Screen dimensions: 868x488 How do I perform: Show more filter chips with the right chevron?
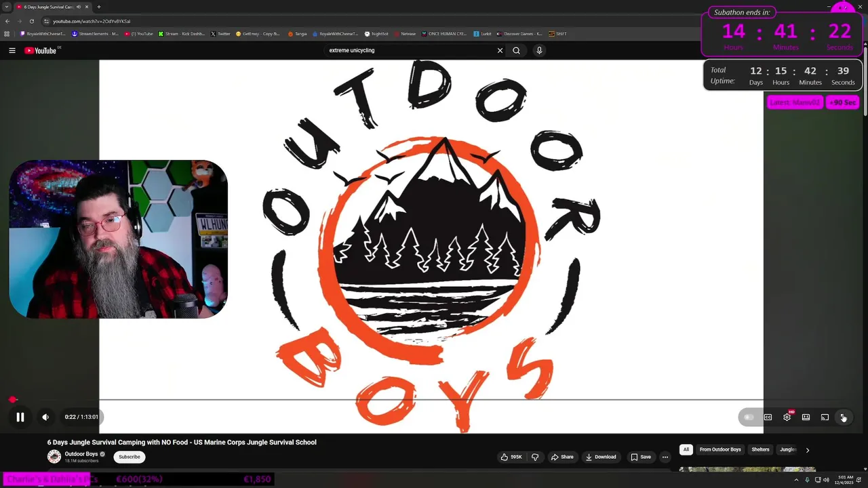pos(807,450)
